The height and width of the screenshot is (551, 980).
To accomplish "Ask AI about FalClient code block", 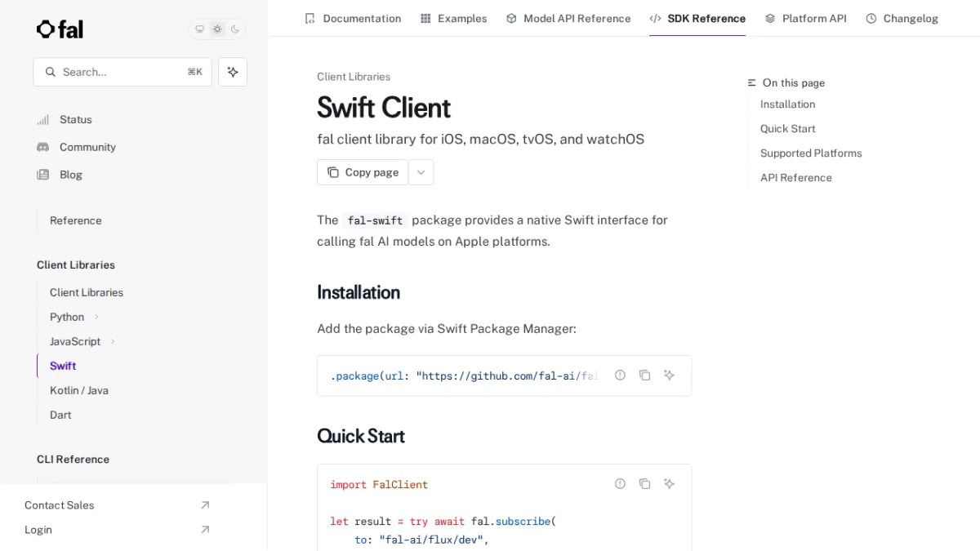I will 669,484.
